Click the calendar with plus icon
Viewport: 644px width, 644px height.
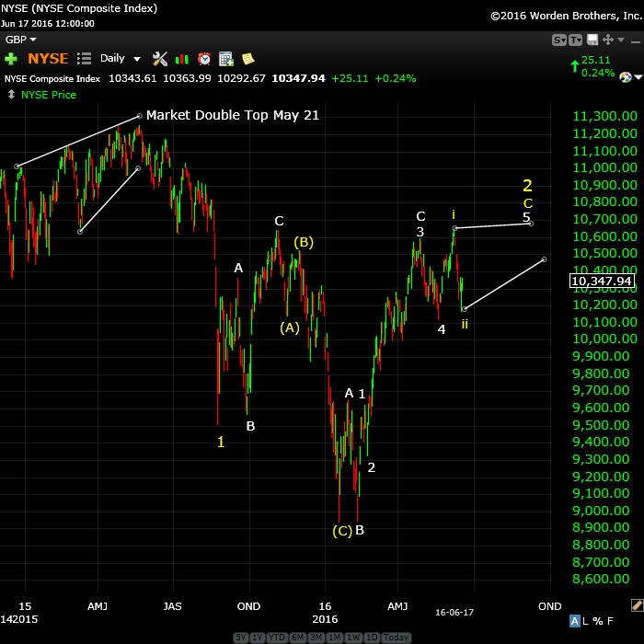(x=226, y=59)
